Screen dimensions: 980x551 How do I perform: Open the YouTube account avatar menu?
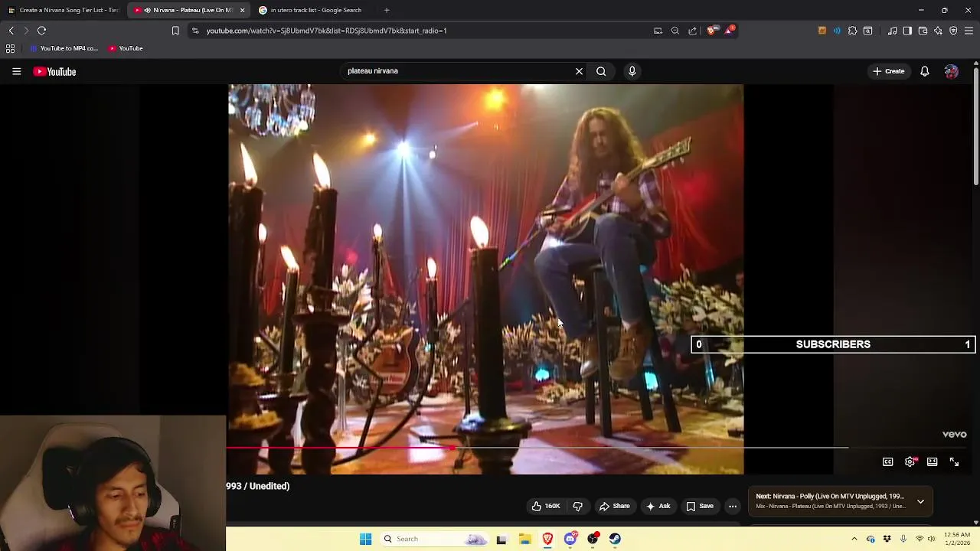(952, 71)
